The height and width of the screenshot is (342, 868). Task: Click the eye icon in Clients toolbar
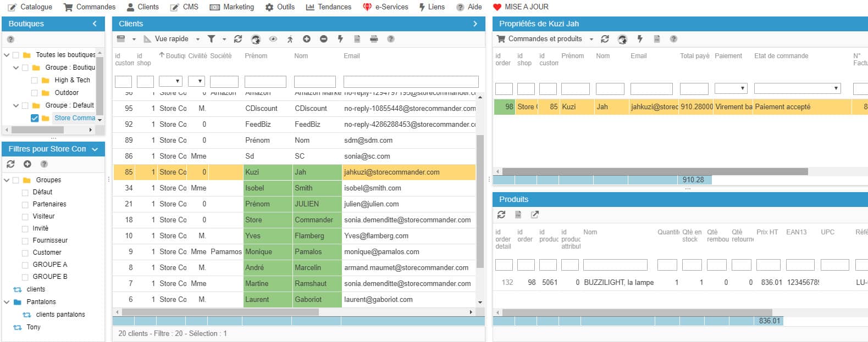click(273, 39)
